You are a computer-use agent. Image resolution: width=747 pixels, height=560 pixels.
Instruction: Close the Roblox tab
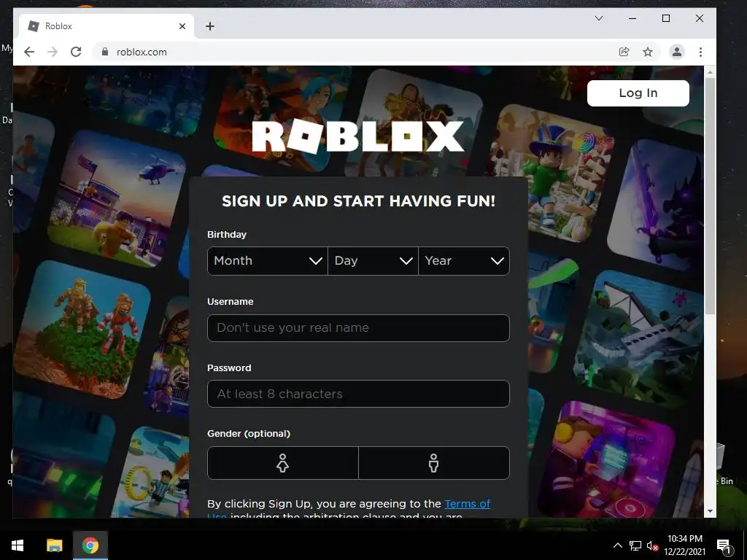(182, 26)
